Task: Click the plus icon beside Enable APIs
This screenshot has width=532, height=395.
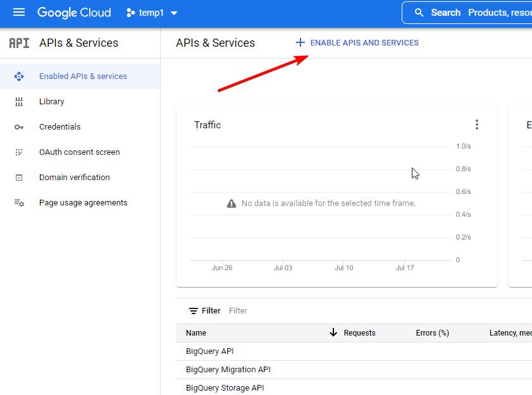Action: point(300,42)
